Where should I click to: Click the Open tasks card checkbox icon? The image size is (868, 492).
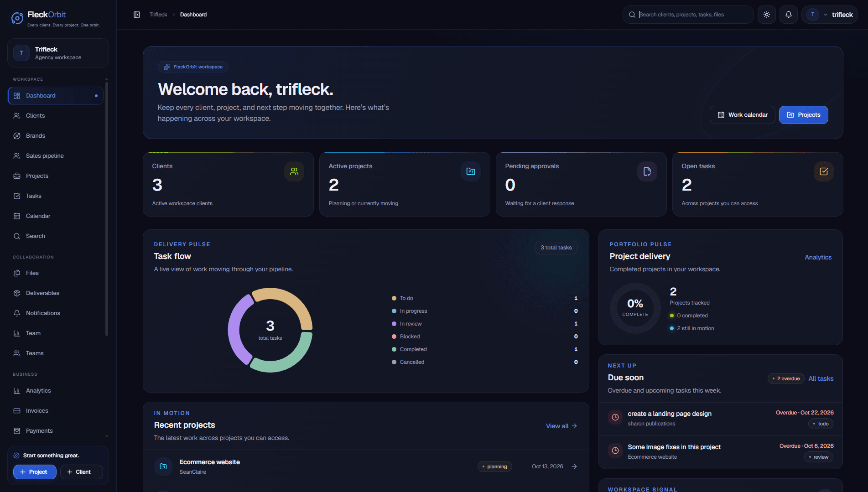(x=824, y=171)
